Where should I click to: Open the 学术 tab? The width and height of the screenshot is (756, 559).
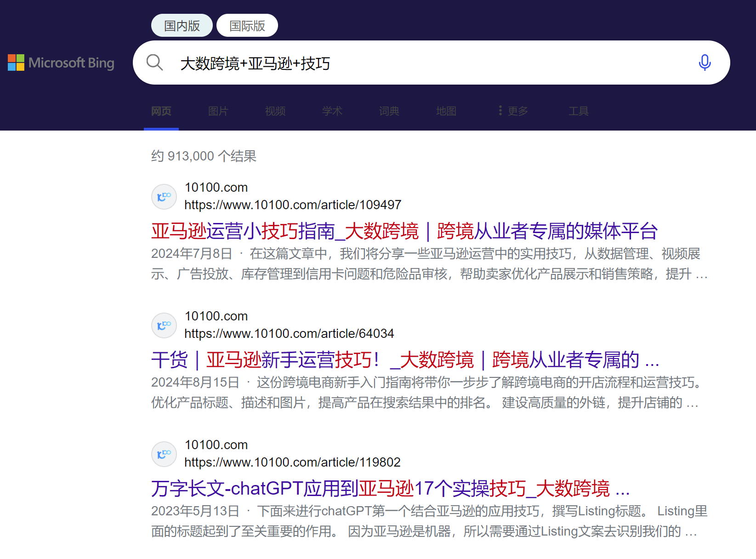coord(332,111)
